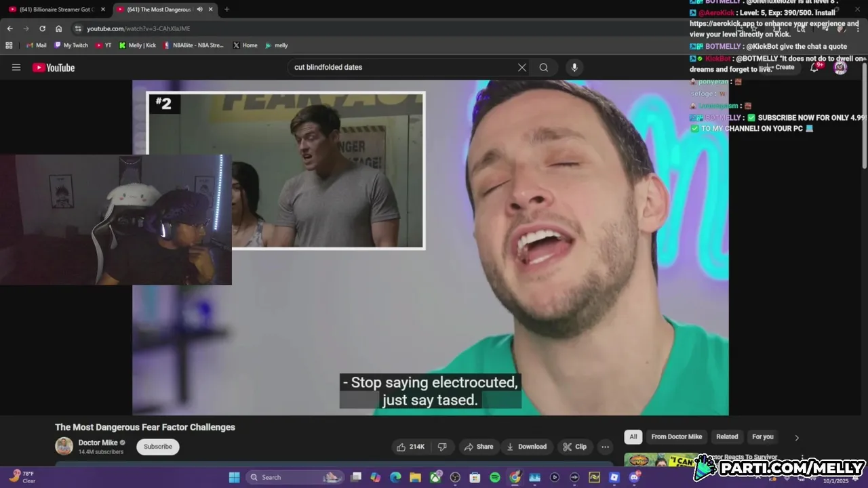Reload the page in the browser

click(x=42, y=28)
